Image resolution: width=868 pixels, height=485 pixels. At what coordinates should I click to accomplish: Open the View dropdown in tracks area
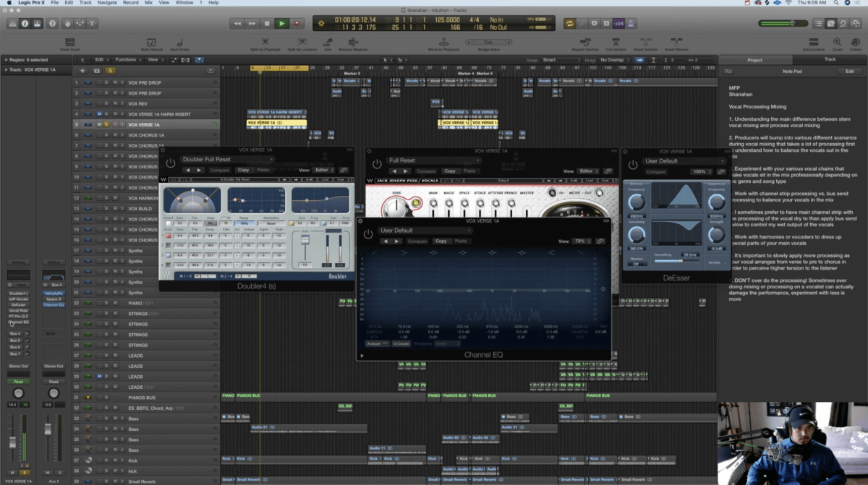(x=155, y=59)
